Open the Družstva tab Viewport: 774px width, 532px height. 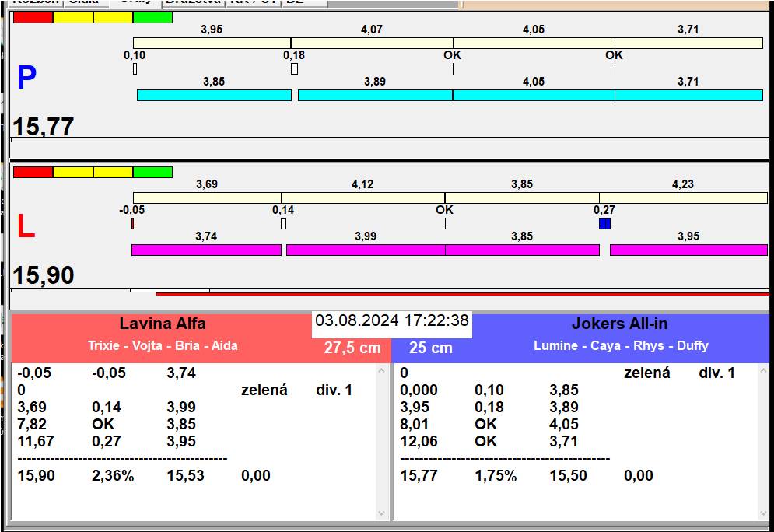(193, 2)
